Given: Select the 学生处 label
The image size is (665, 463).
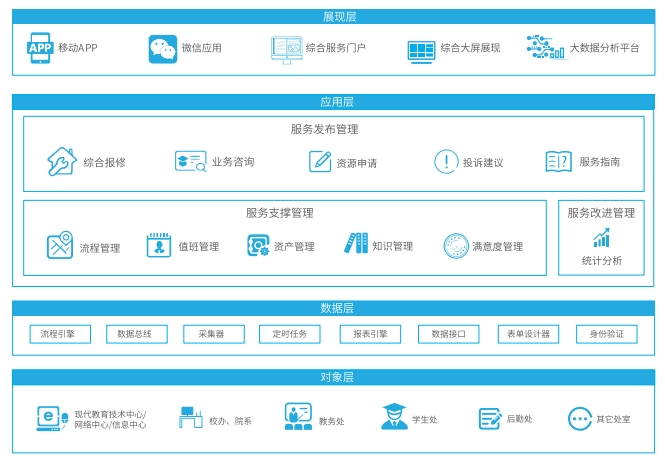Looking at the screenshot, I should [425, 419].
